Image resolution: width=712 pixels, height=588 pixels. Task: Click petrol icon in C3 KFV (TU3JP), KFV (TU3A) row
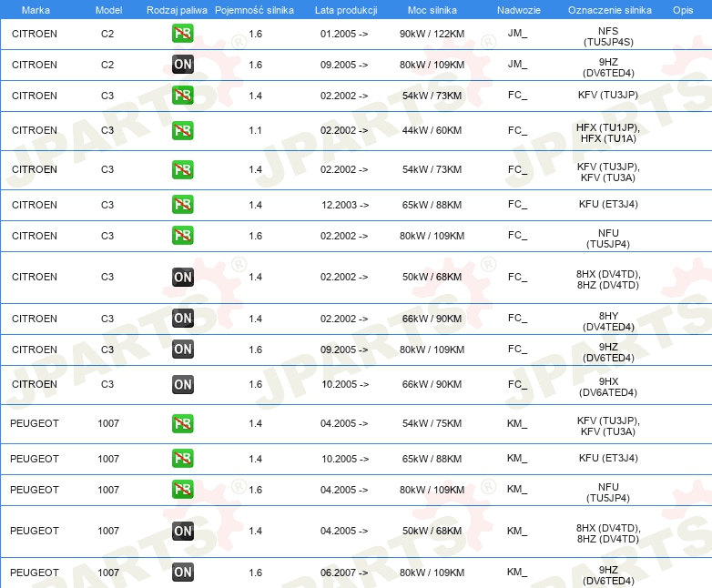[182, 169]
